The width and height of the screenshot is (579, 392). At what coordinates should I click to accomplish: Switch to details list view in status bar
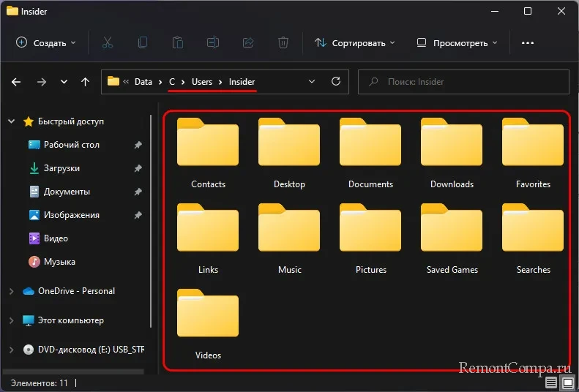[x=551, y=382]
